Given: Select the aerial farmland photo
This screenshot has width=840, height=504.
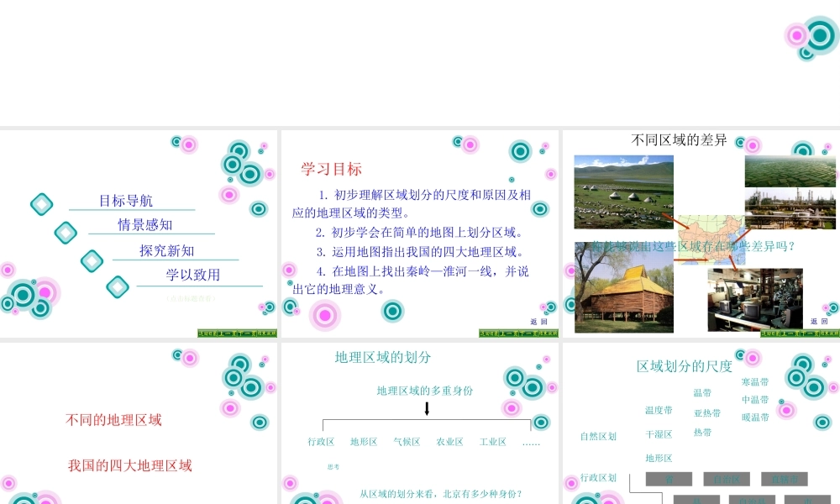Looking at the screenshot, I should (x=790, y=171).
